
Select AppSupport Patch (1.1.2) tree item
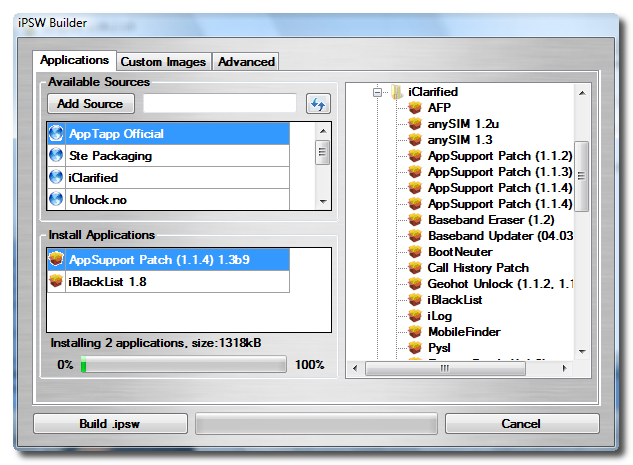500,156
